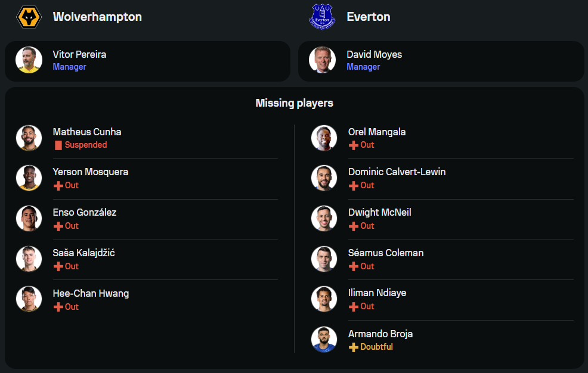
Task: Open Saša Kalajdžić's player profile
Action: (x=83, y=253)
